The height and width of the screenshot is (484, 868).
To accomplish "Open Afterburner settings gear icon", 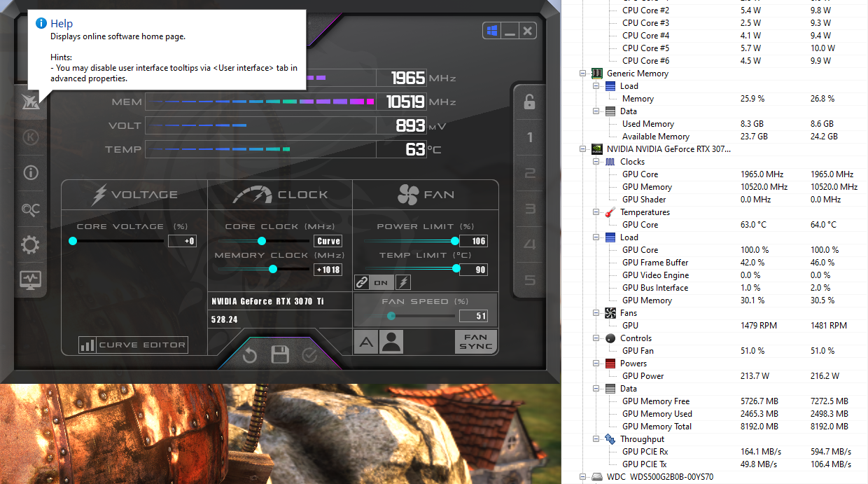I will (x=31, y=245).
